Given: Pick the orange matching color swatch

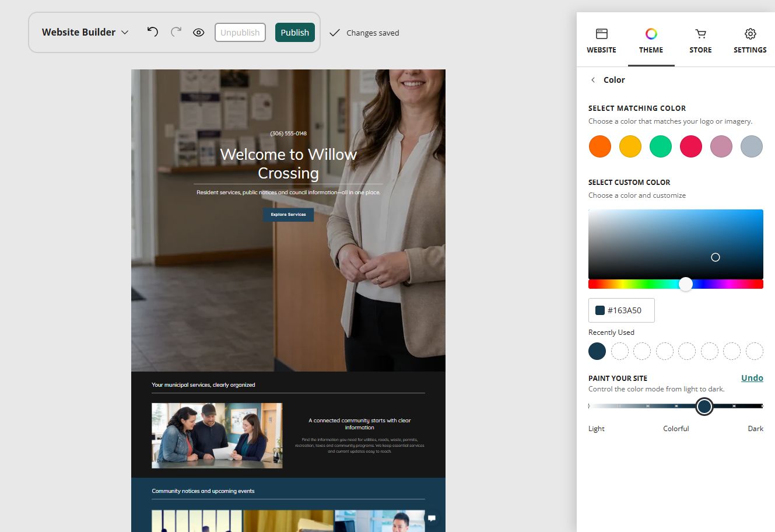Looking at the screenshot, I should 600,146.
